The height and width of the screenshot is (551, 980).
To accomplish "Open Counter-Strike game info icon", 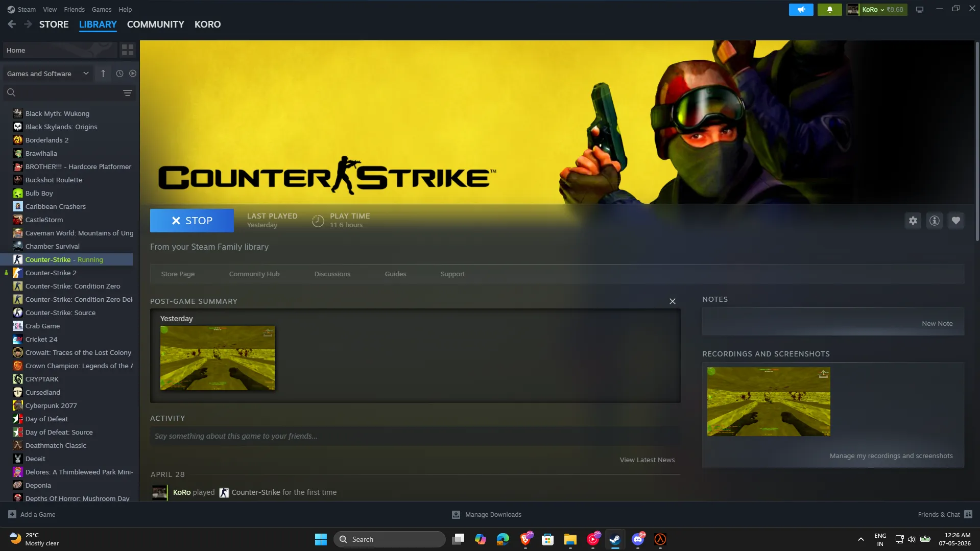I will pyautogui.click(x=935, y=221).
